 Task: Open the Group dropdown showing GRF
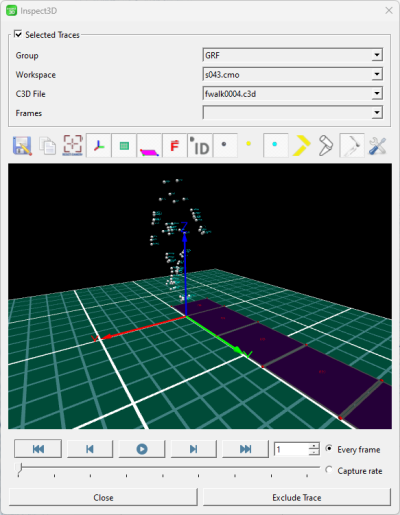(293, 55)
